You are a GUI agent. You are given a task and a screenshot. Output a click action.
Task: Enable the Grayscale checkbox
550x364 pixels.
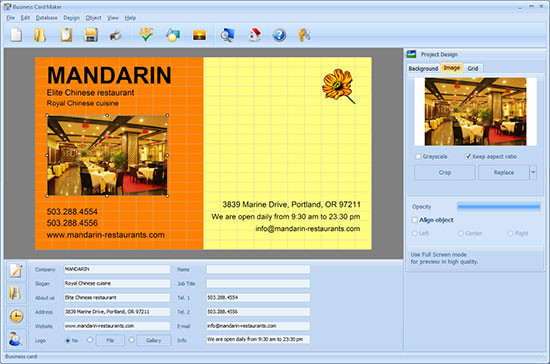(418, 156)
